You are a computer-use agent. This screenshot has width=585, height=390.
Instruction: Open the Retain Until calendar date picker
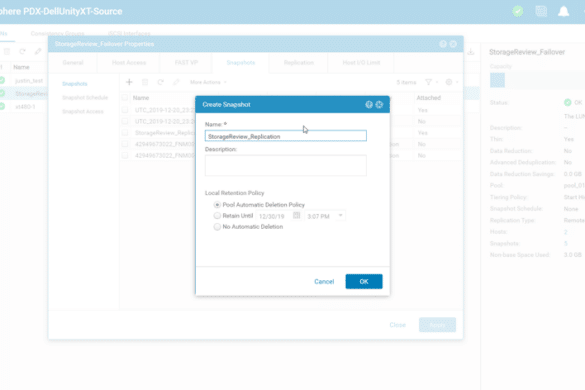pyautogui.click(x=297, y=215)
